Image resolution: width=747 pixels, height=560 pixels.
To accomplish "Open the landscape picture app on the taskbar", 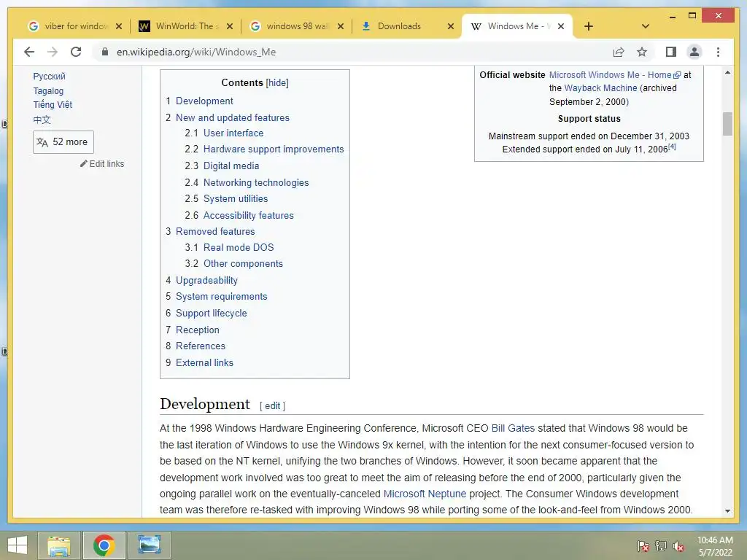I will coord(149,545).
